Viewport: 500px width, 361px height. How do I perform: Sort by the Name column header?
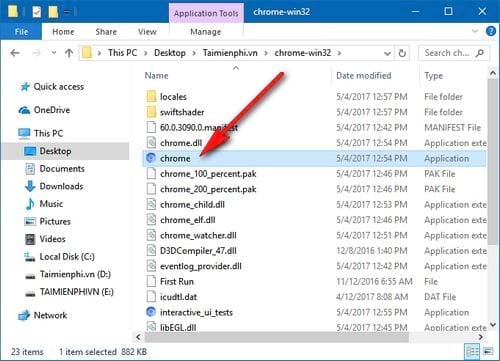(x=156, y=76)
